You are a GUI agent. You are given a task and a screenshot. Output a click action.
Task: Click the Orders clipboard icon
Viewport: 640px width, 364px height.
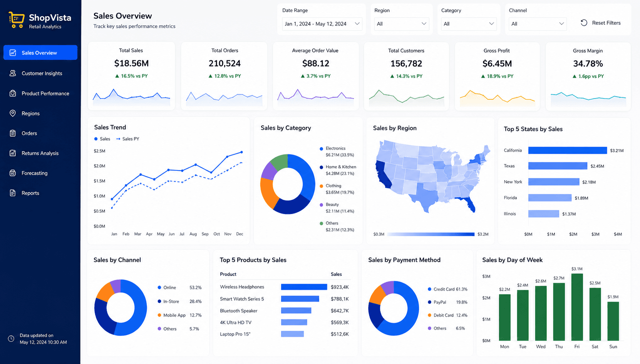point(13,133)
